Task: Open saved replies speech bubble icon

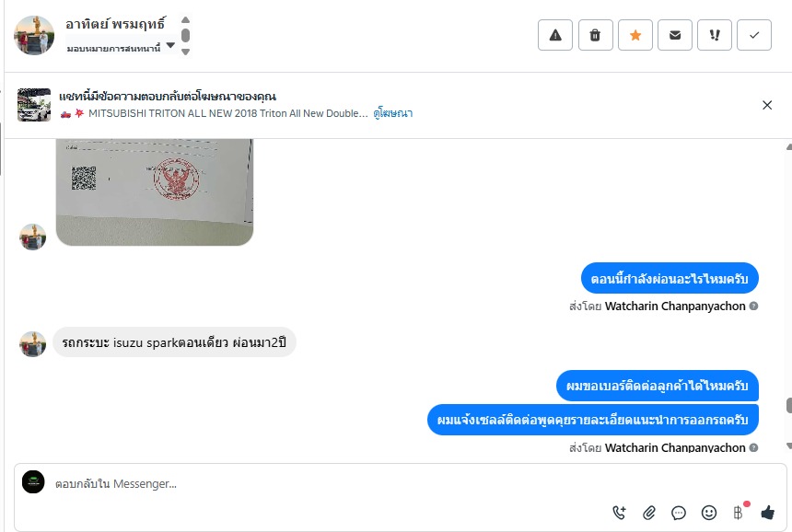Action: pyautogui.click(x=679, y=513)
